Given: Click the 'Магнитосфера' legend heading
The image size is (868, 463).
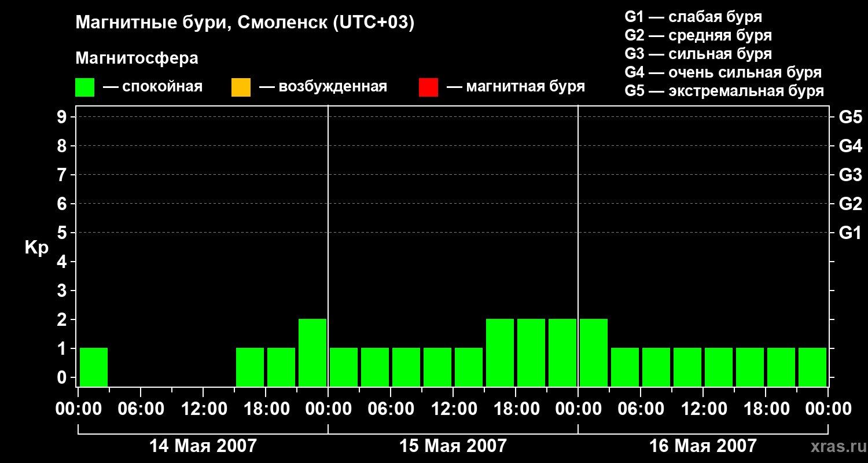Looking at the screenshot, I should [x=137, y=58].
